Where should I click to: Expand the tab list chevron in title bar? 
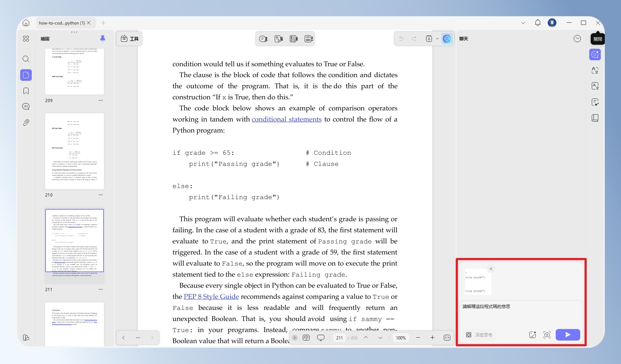tap(523, 23)
